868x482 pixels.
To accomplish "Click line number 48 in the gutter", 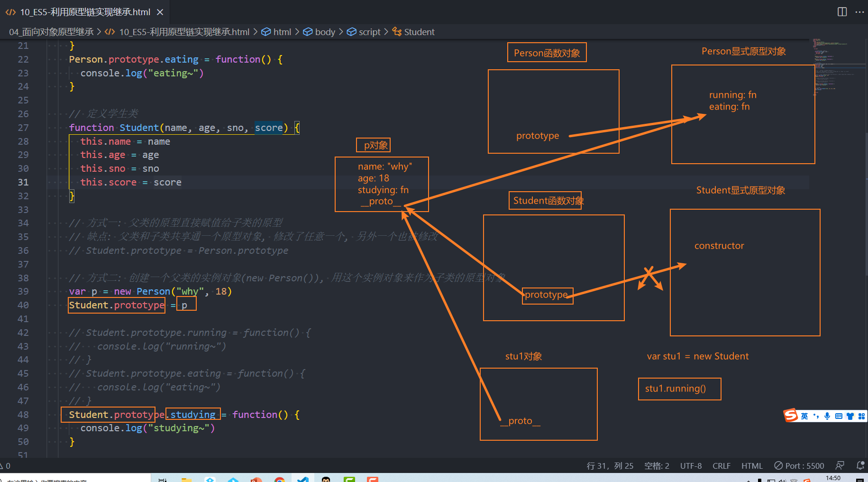I will [23, 415].
